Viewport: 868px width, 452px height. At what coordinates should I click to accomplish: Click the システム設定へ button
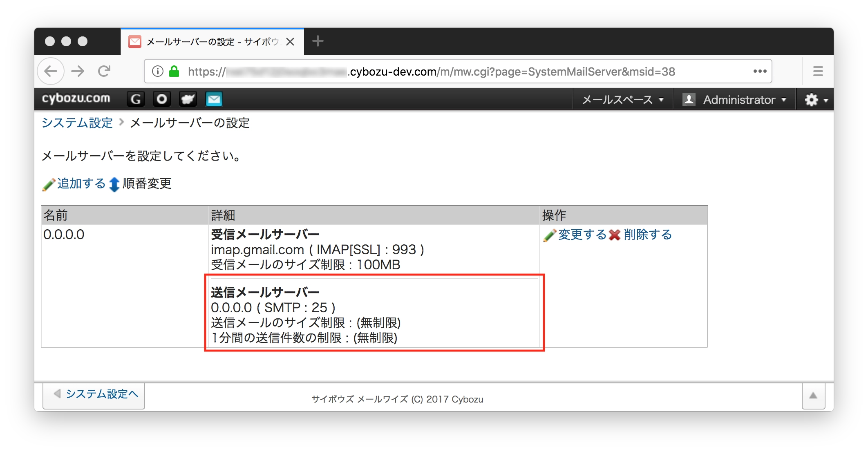tap(94, 394)
